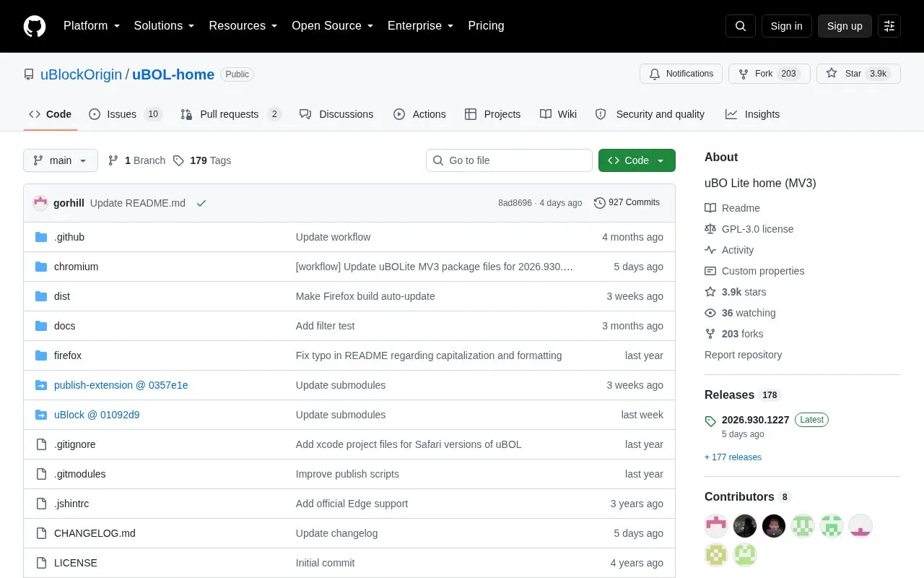Click gorhill's avatar in commit bar
The image size is (924, 578).
[40, 203]
